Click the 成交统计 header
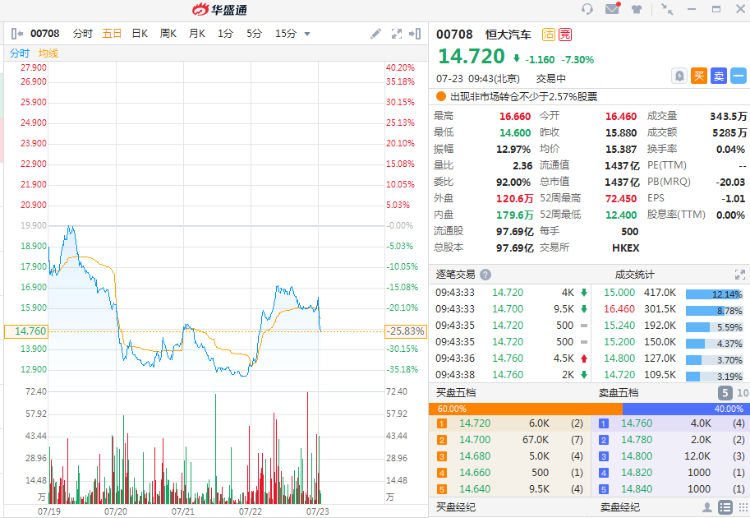Image resolution: width=750 pixels, height=518 pixels. 634,275
